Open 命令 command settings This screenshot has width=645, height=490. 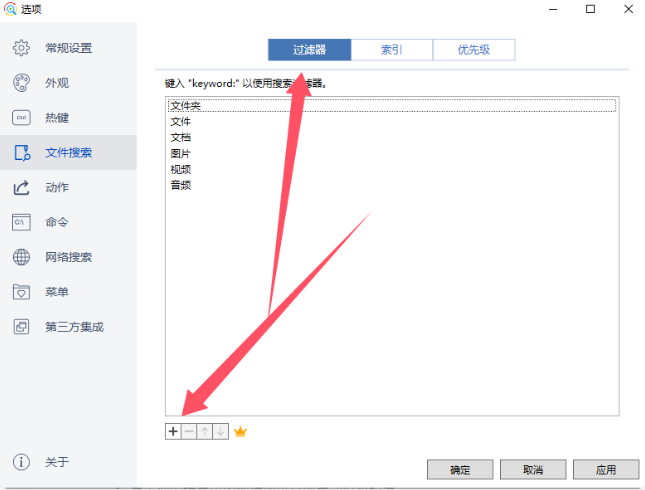[x=57, y=222]
